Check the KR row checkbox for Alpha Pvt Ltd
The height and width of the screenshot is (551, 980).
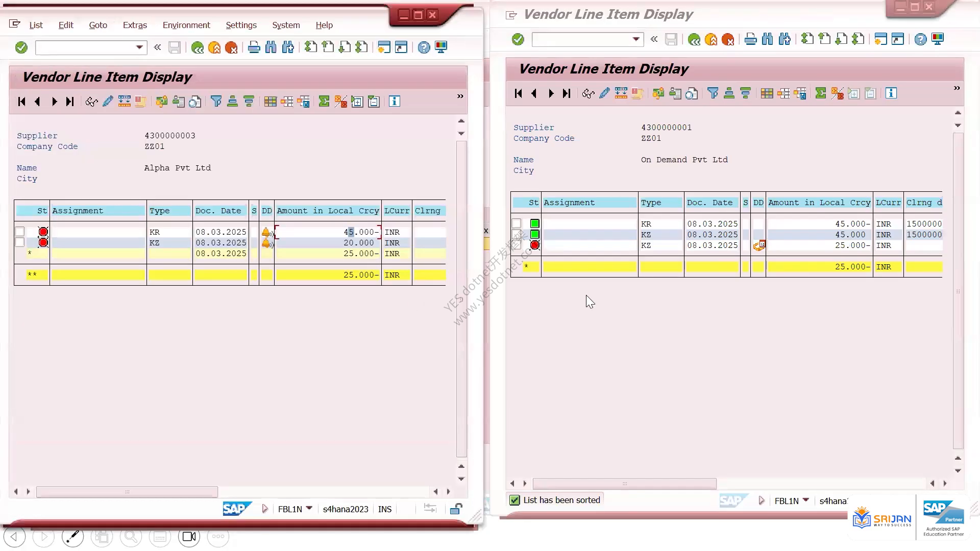20,232
